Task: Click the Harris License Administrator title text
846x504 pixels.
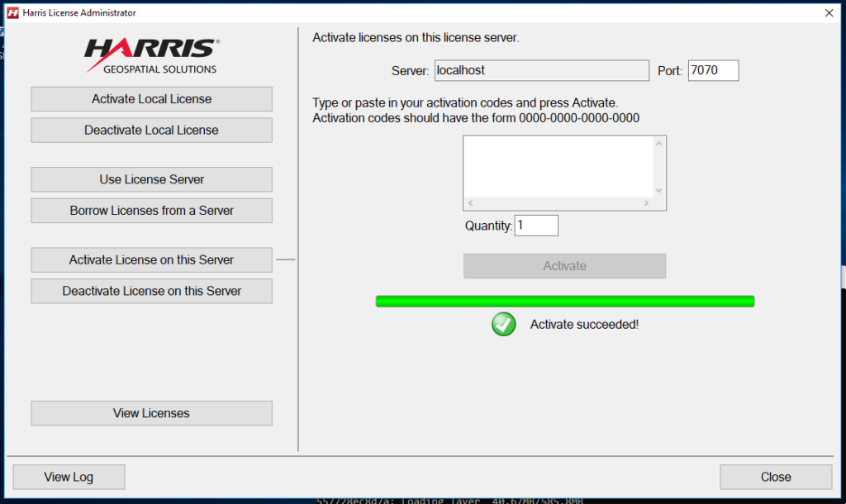Action: (x=79, y=13)
